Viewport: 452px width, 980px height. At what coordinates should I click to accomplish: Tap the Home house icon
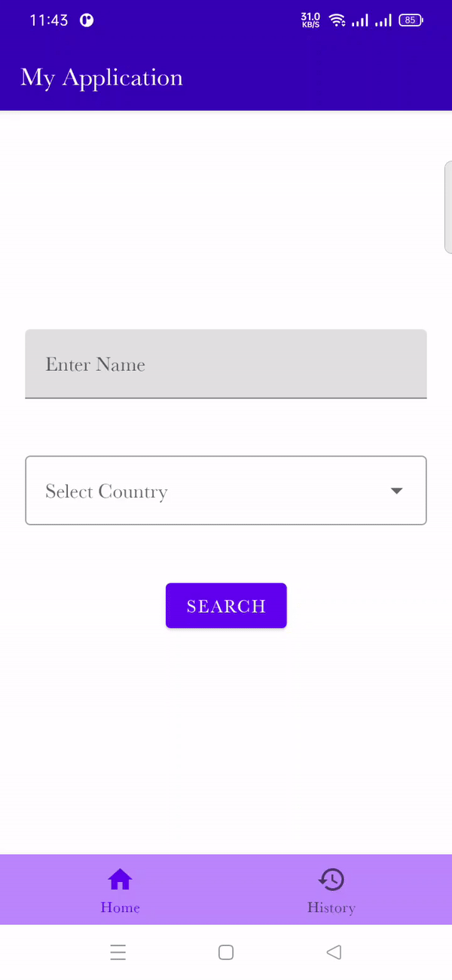click(x=120, y=880)
